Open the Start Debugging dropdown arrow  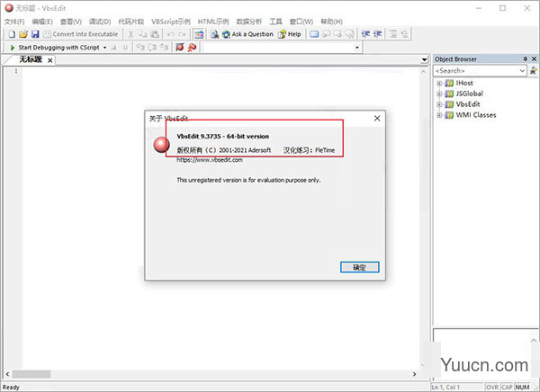[104, 48]
